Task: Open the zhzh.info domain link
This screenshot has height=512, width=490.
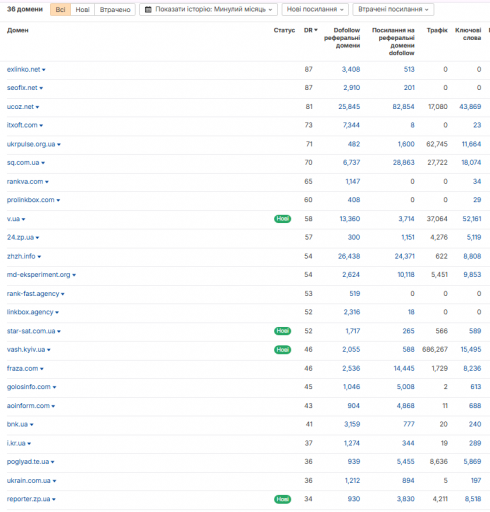Action: click(x=21, y=256)
